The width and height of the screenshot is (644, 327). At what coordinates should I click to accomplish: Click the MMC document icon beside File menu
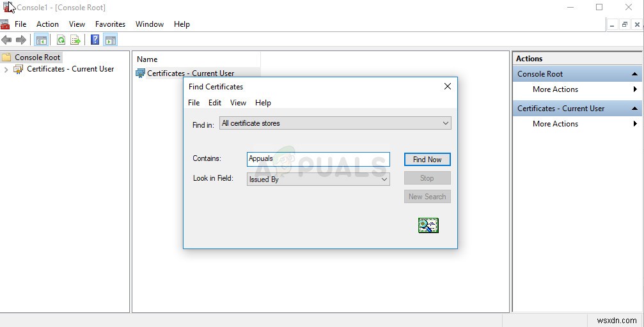(5, 24)
